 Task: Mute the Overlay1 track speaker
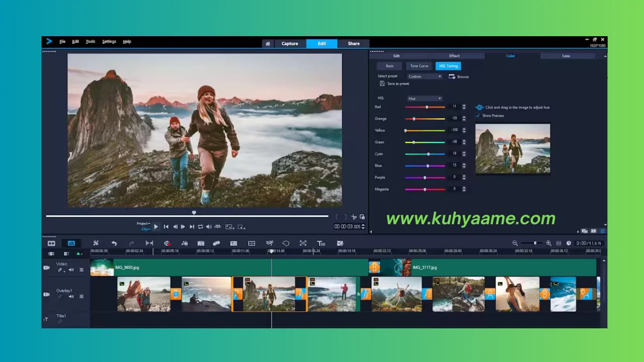click(71, 297)
